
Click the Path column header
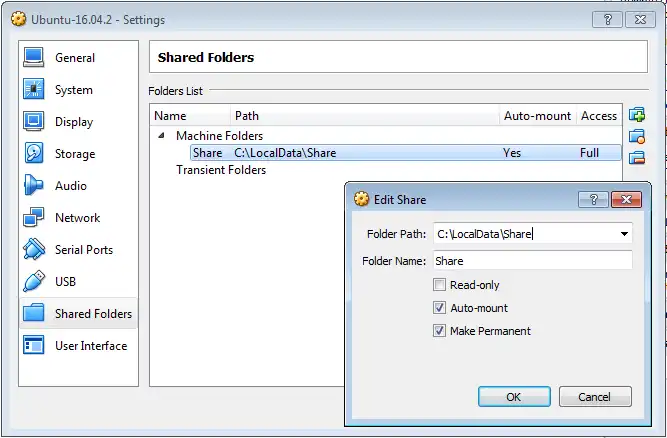click(x=365, y=116)
